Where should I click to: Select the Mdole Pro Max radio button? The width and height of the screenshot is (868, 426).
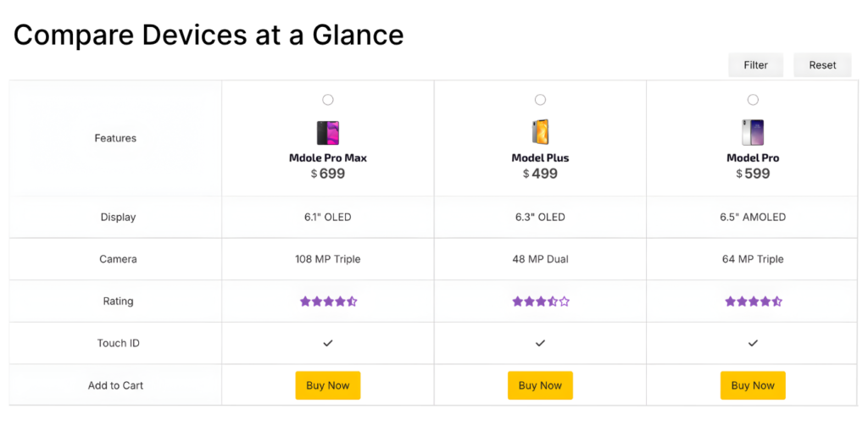328,100
